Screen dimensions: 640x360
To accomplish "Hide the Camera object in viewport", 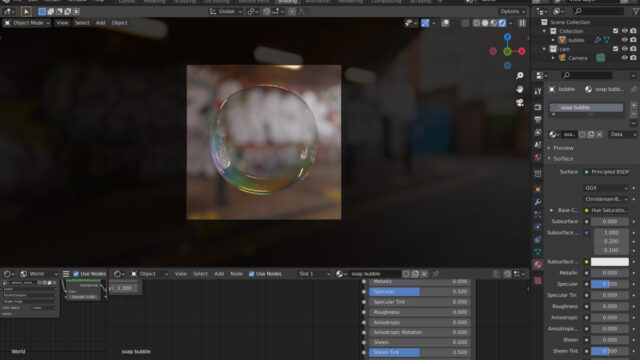I will click(624, 58).
